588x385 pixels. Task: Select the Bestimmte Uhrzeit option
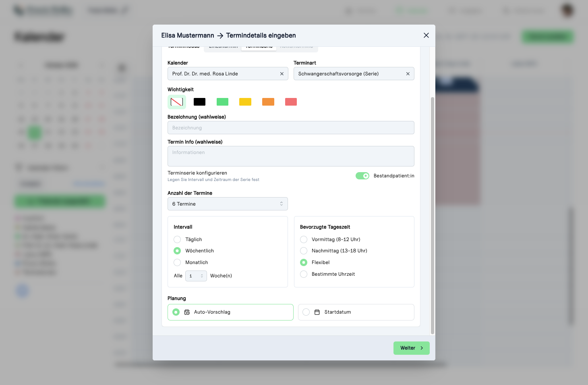(304, 274)
